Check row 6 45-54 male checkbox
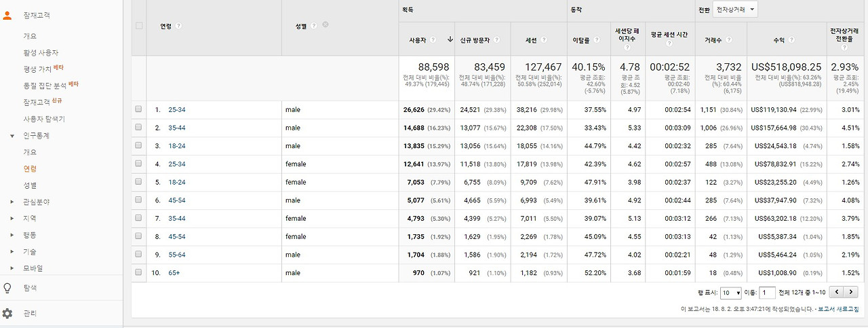Viewport: 868px width, 328px height. (139, 200)
